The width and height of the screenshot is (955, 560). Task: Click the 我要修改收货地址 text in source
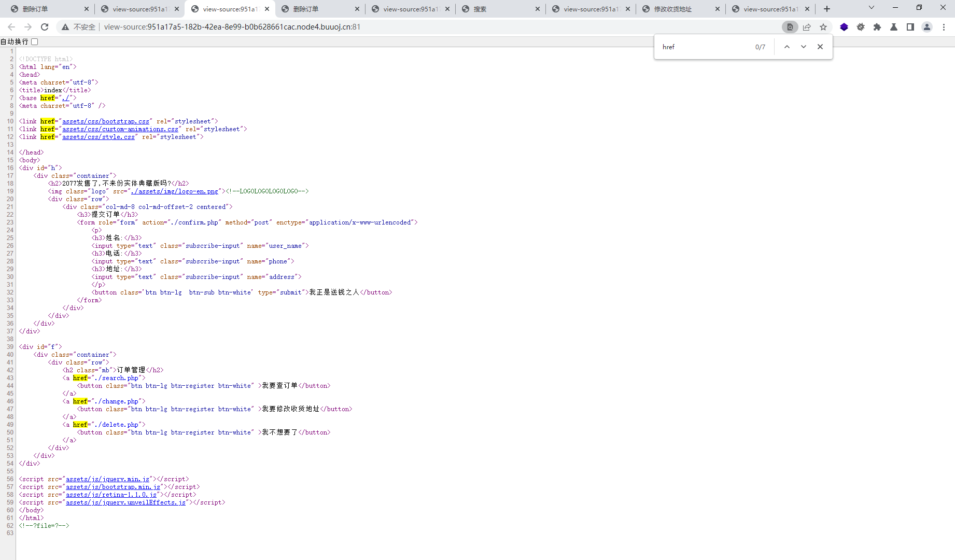tap(291, 409)
